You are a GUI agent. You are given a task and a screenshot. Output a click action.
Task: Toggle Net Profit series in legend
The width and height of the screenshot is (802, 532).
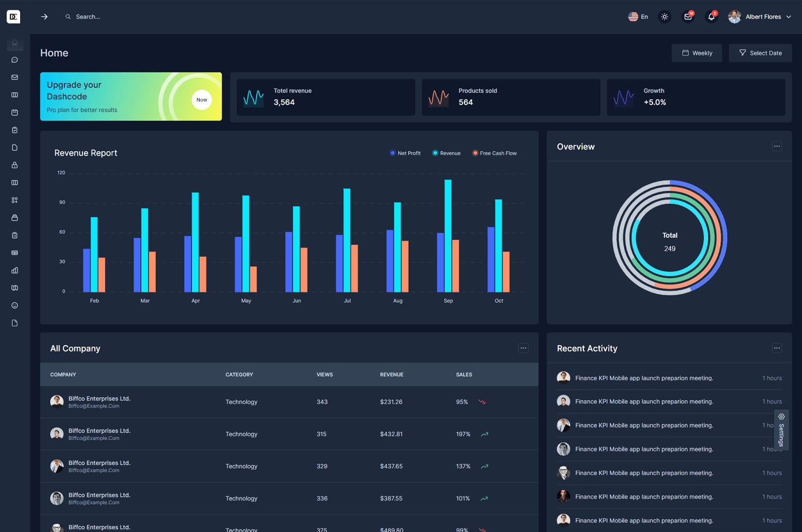pyautogui.click(x=405, y=153)
